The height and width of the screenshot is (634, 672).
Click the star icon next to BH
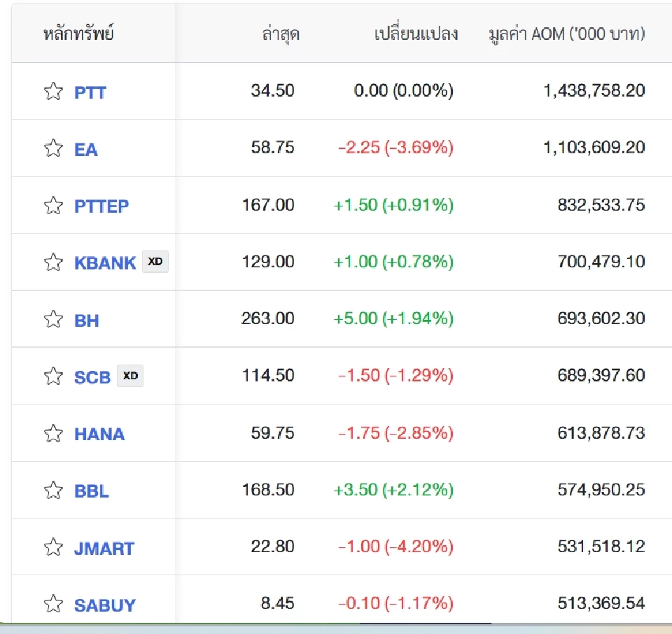click(53, 318)
